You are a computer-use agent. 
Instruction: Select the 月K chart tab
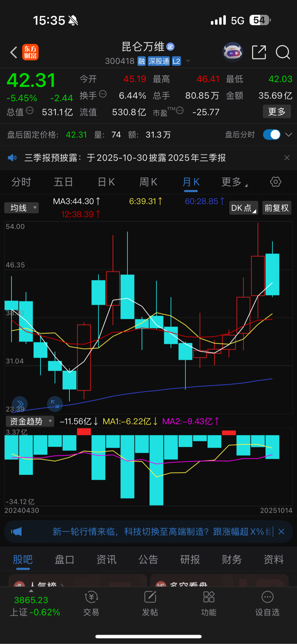(191, 182)
